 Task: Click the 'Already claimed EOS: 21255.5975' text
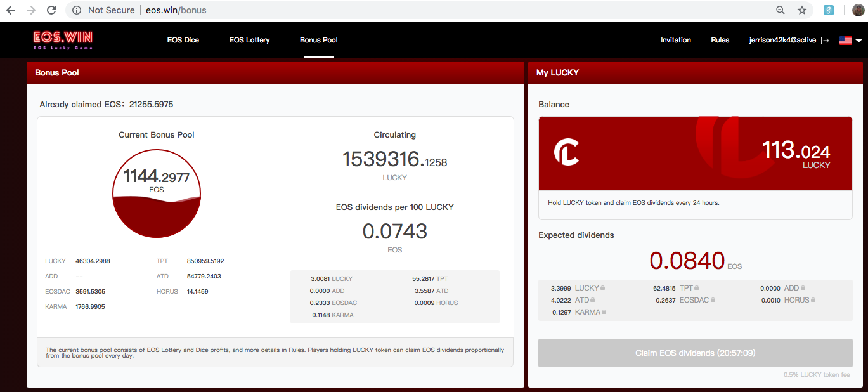(x=107, y=104)
